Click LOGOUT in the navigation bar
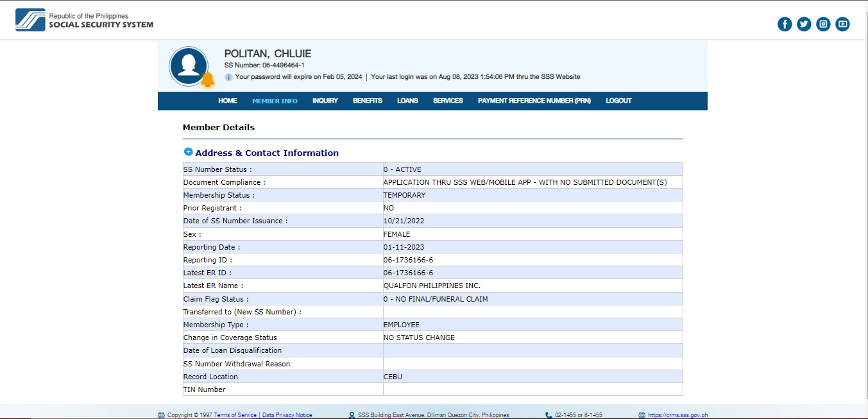 pos(618,101)
